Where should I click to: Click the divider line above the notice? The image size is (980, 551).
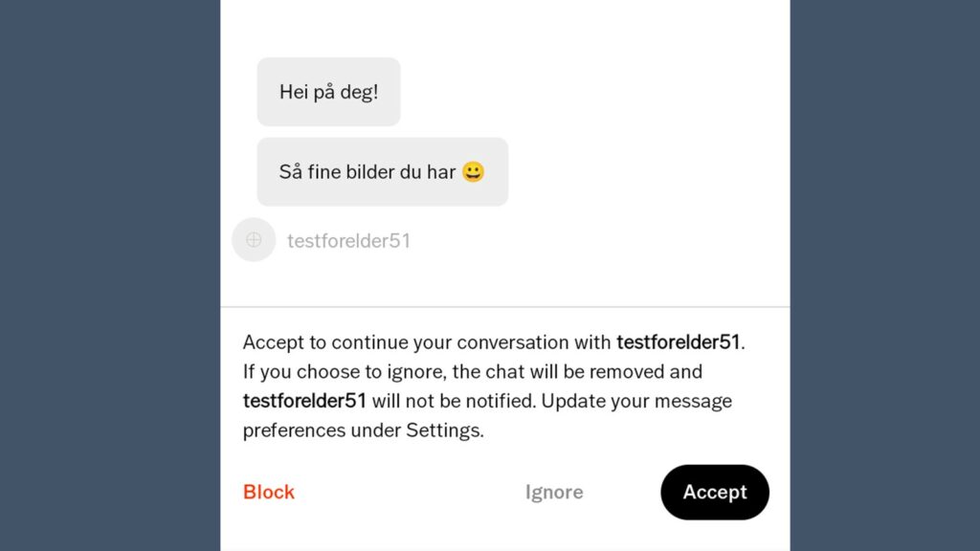(x=505, y=307)
